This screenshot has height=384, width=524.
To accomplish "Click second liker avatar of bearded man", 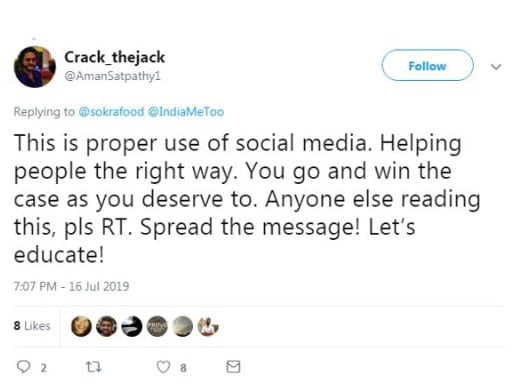I will click(x=107, y=326).
